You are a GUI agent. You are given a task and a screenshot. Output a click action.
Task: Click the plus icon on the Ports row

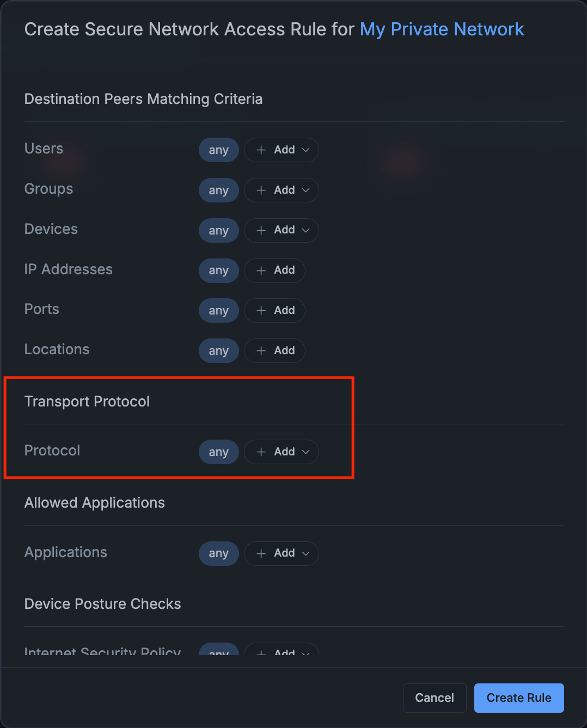pos(260,310)
